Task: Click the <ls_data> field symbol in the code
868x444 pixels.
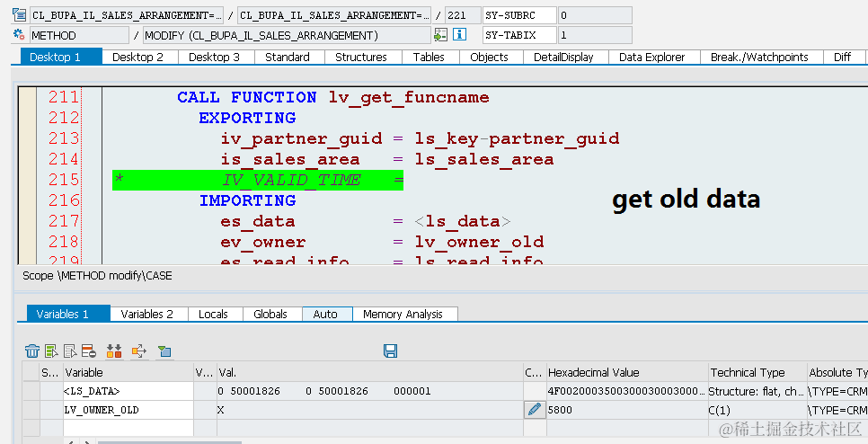Action: pos(463,221)
